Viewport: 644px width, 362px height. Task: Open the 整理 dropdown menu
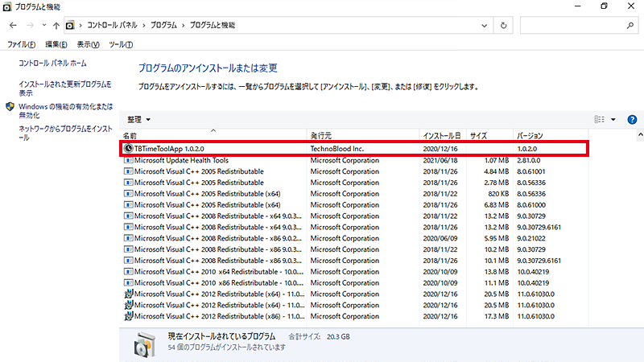click(138, 119)
